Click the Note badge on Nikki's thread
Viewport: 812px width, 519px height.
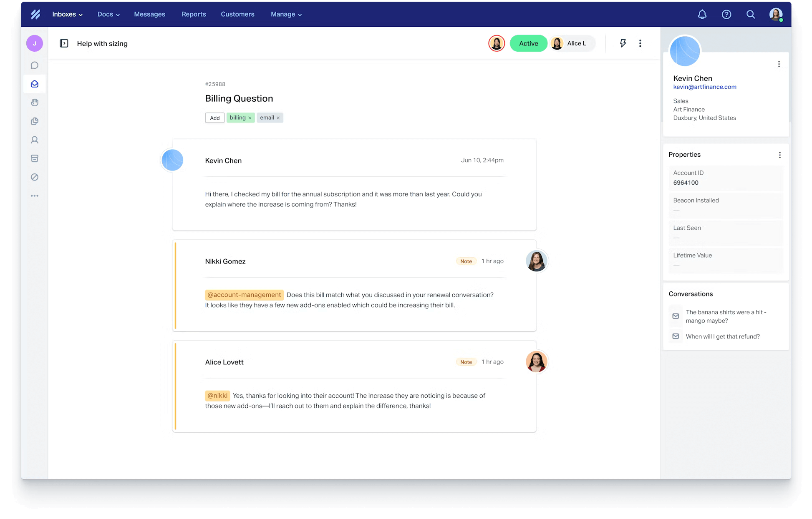[x=466, y=261]
